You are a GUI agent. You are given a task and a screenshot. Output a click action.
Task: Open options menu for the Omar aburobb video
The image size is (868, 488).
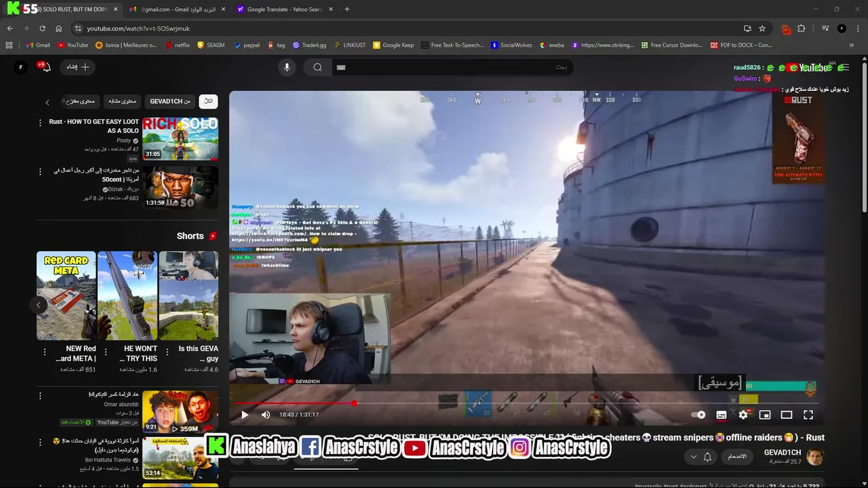[40, 396]
